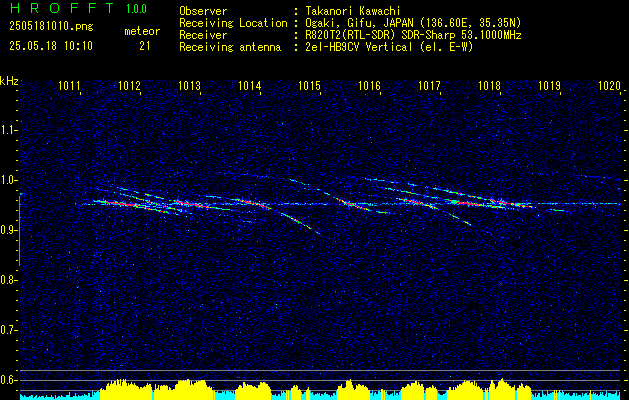Click the 1020 time axis marker
Viewport: 629px width, 400px height.
(x=609, y=85)
